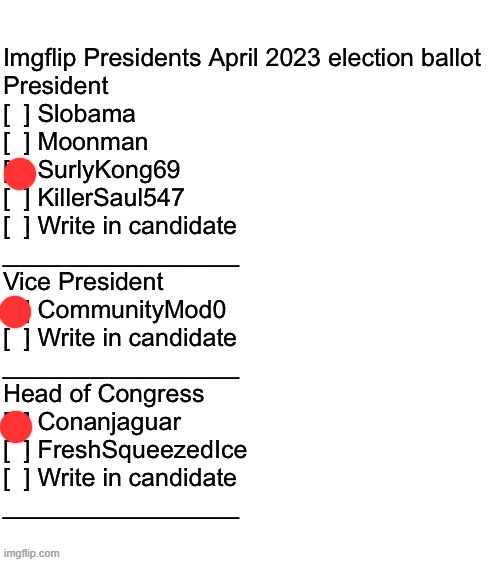The width and height of the screenshot is (500, 562).
Task: Click the red dot beside Conanjaguar
Action: [16, 427]
